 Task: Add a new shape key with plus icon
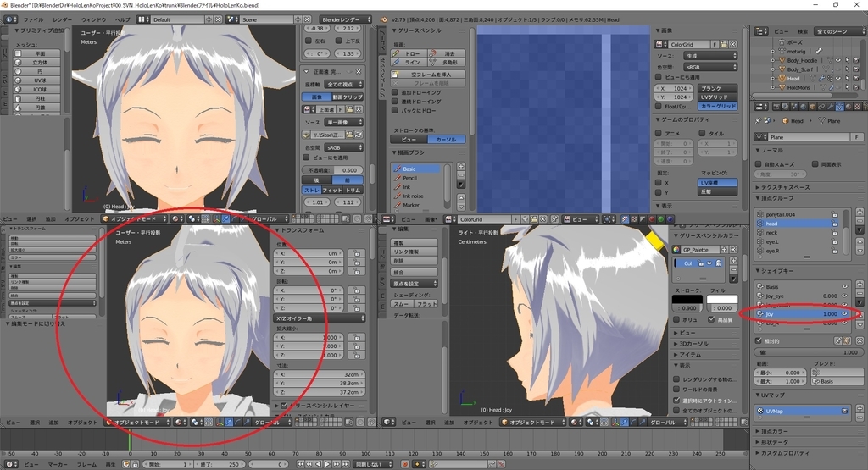[860, 285]
